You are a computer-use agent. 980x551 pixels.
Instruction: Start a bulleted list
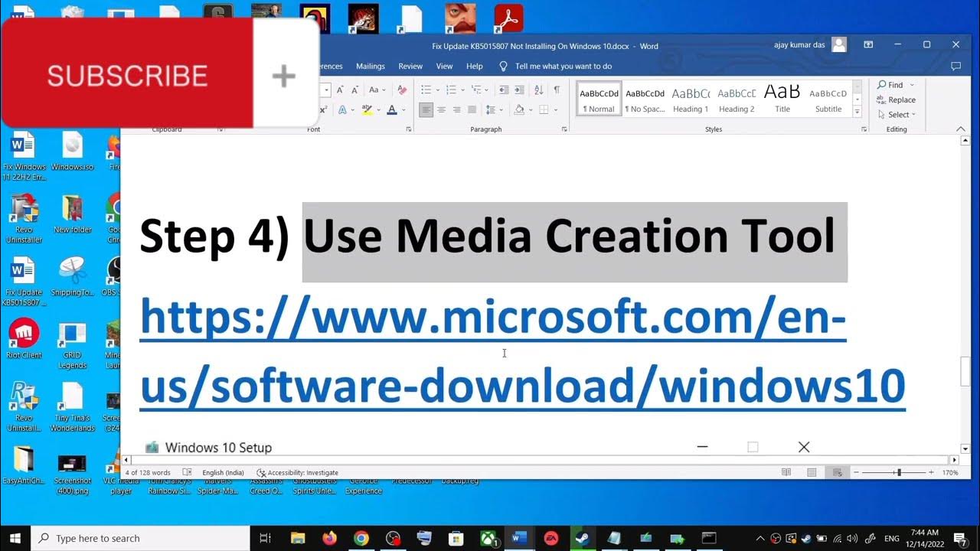[x=426, y=90]
